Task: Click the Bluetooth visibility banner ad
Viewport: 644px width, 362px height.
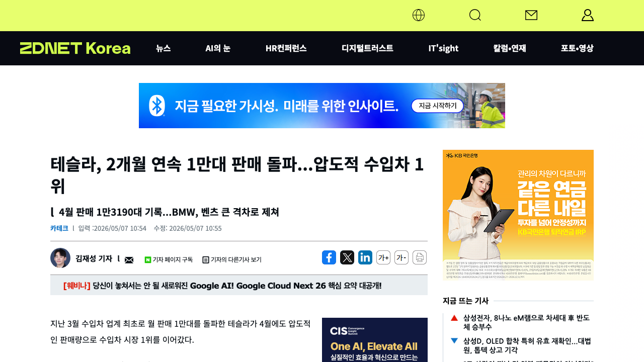Action: pyautogui.click(x=322, y=106)
